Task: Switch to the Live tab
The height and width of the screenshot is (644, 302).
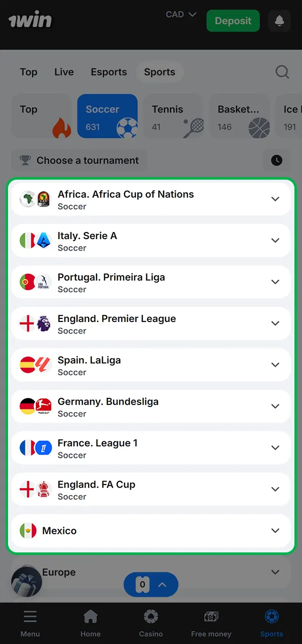Action: [x=63, y=72]
